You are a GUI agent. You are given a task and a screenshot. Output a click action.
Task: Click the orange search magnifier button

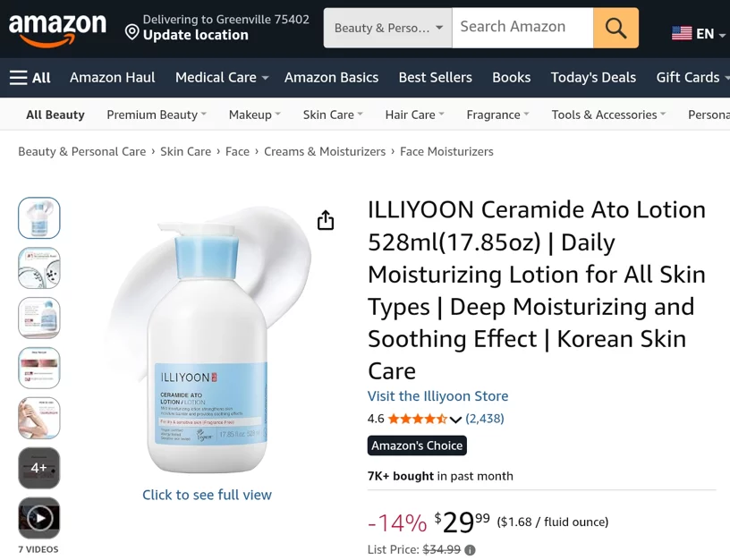point(615,28)
